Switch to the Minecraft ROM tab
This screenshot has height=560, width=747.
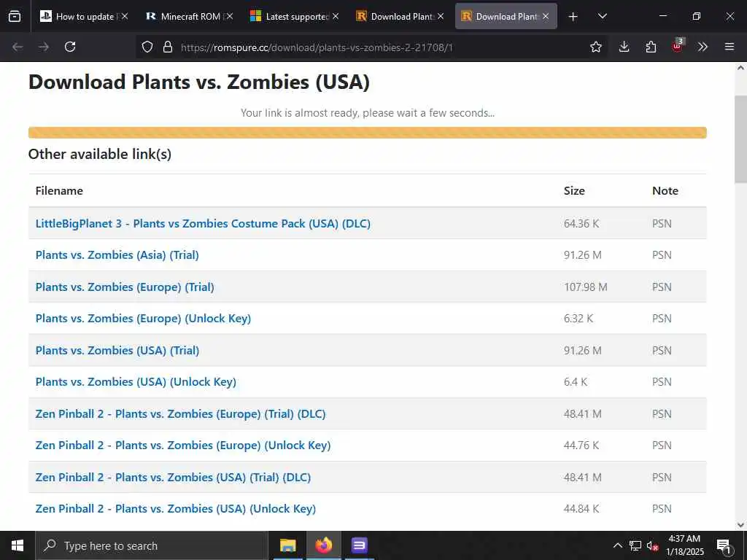189,16
